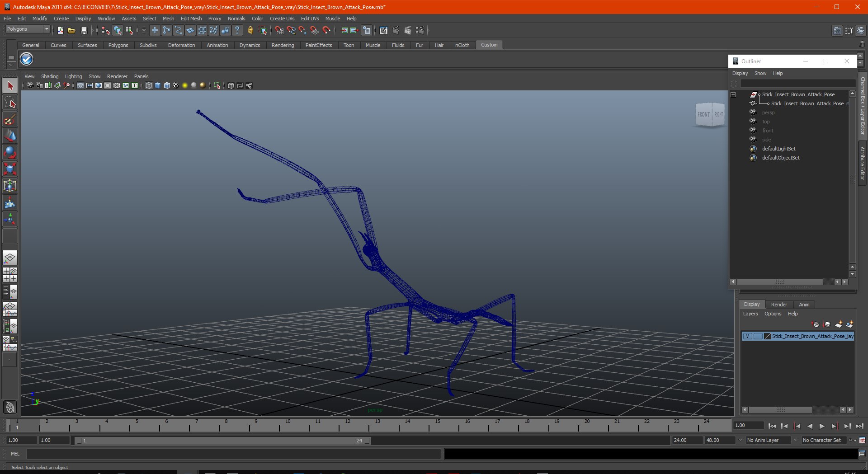Image resolution: width=868 pixels, height=474 pixels.
Task: Toggle Make Live magnet icon
Action: 326,30
